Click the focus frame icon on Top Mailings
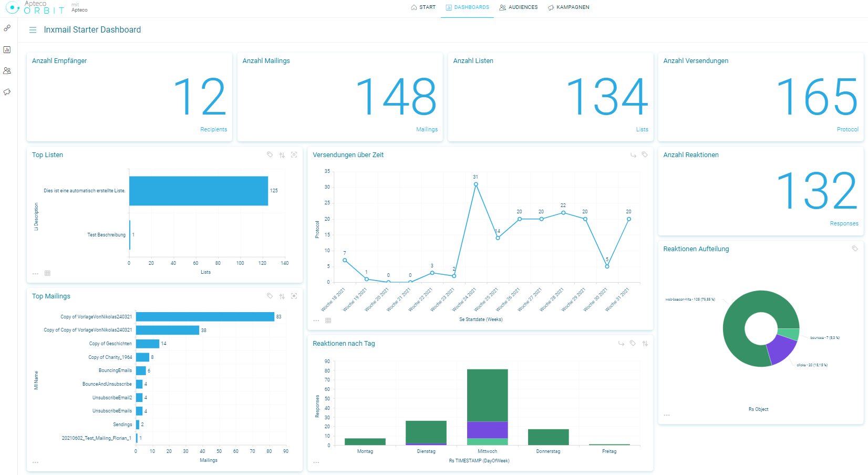Screen dimensions: 868x475 pos(294,296)
